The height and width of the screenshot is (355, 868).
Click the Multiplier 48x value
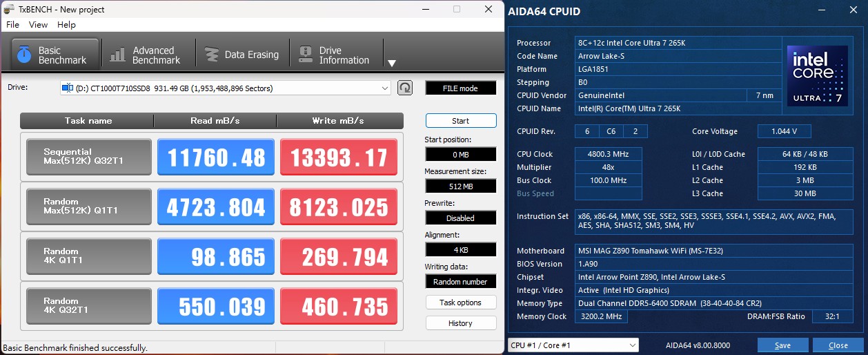608,167
